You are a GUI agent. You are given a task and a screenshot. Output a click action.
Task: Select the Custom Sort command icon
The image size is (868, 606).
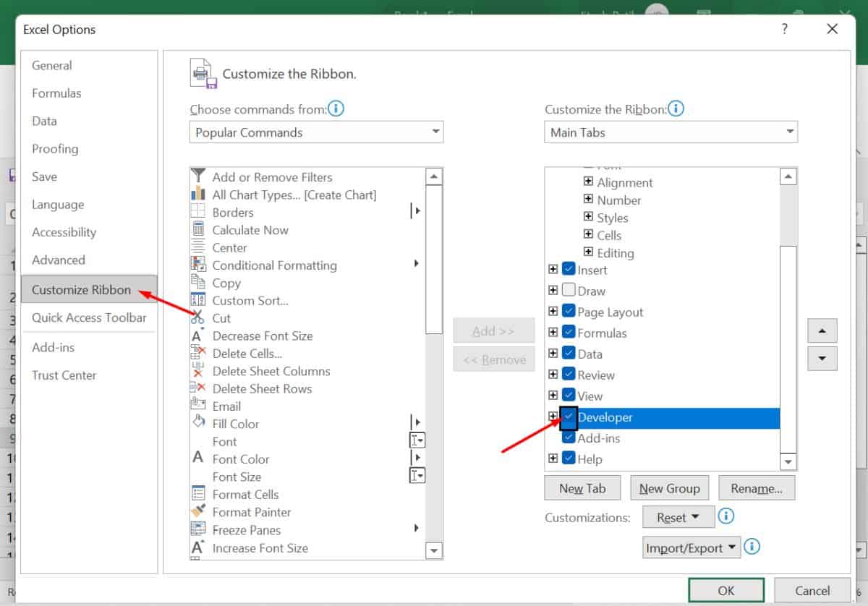click(198, 301)
